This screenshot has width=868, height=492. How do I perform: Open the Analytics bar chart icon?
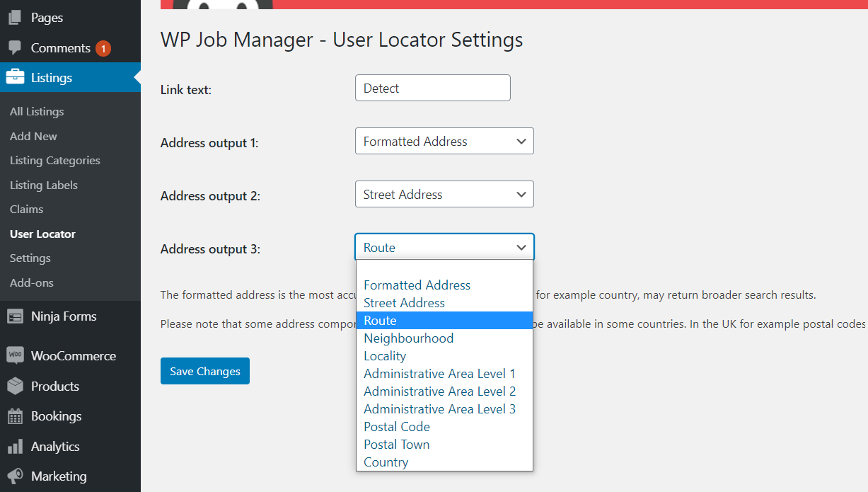pyautogui.click(x=16, y=446)
